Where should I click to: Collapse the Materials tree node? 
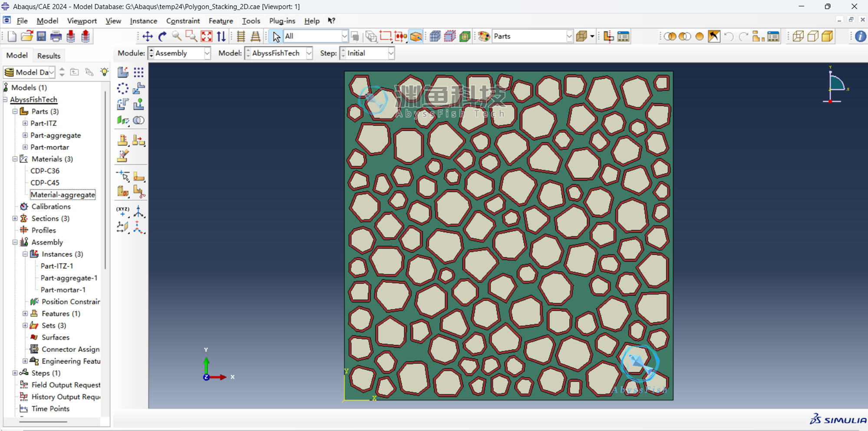(15, 159)
